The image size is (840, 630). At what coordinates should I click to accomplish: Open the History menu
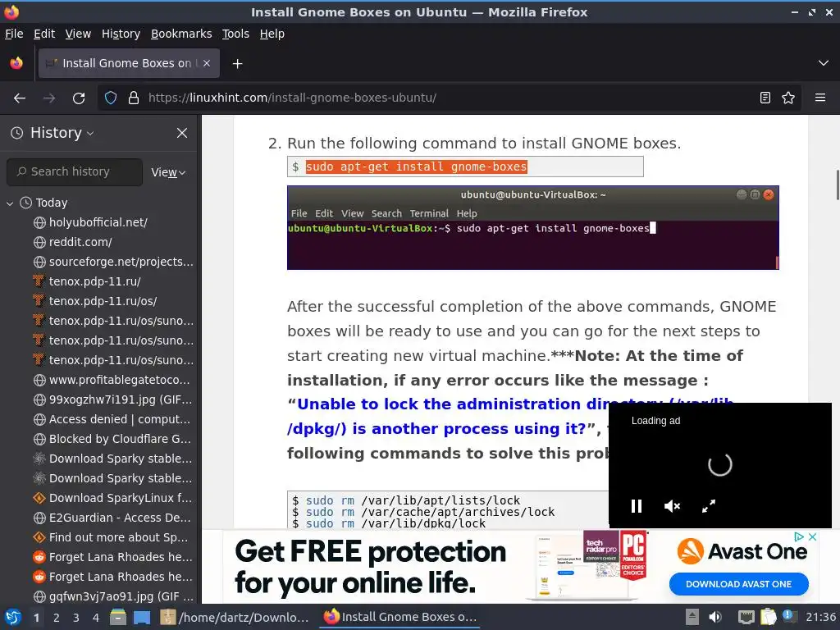point(121,34)
